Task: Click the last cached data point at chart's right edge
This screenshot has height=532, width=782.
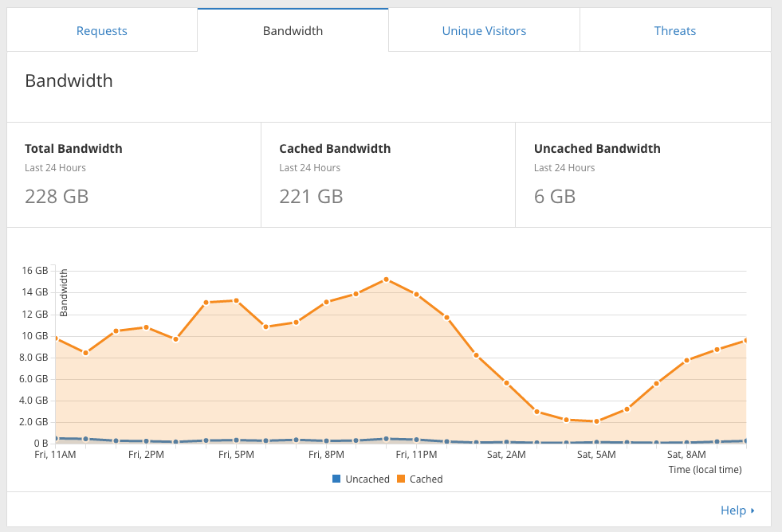Action: coord(745,340)
